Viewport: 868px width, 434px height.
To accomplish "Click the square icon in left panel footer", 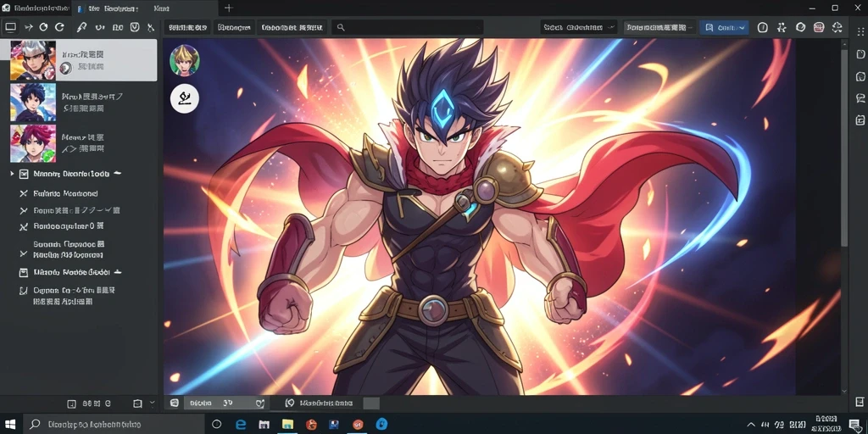I will [71, 403].
